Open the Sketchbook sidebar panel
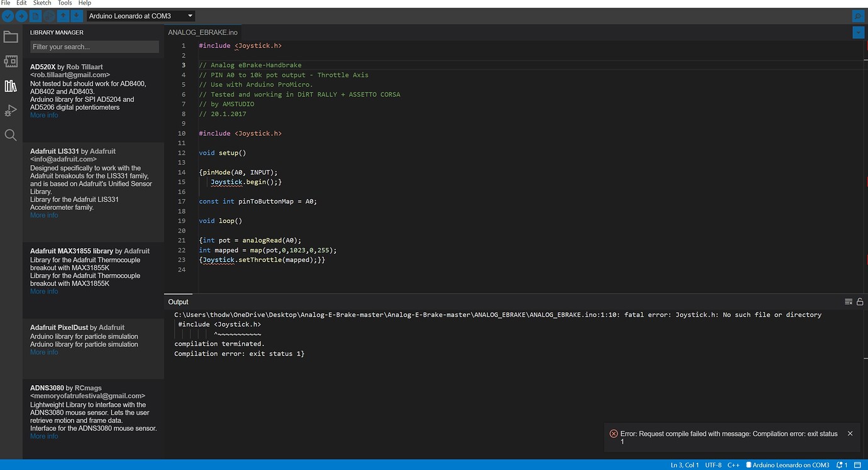The width and height of the screenshot is (868, 470). click(x=11, y=36)
